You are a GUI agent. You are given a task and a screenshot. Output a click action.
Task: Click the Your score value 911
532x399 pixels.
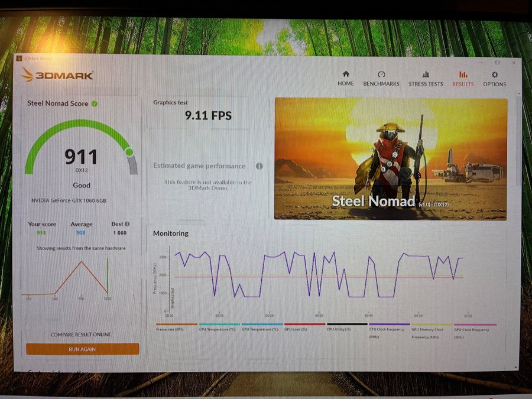41,233
